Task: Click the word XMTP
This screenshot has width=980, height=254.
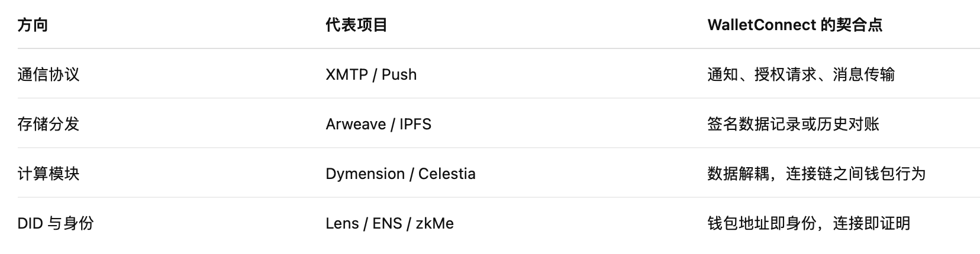Action: (x=347, y=74)
